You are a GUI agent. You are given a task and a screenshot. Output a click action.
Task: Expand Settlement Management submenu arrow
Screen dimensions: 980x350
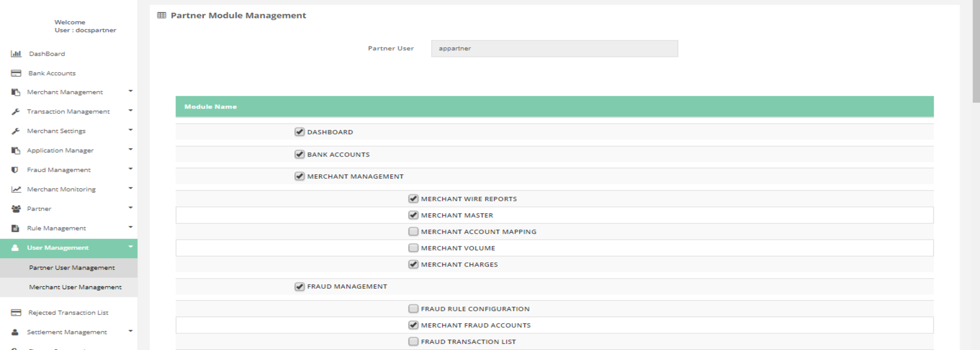pyautogui.click(x=130, y=331)
